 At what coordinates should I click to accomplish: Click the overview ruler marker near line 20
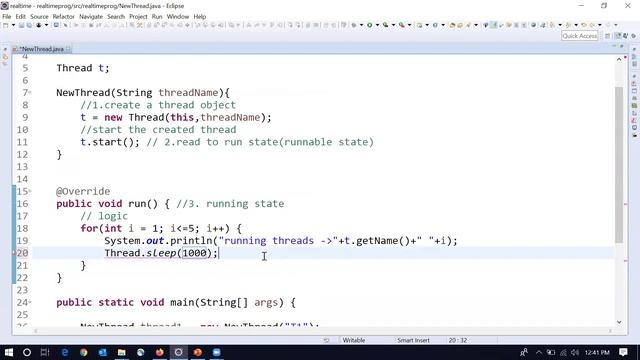[x=626, y=260]
